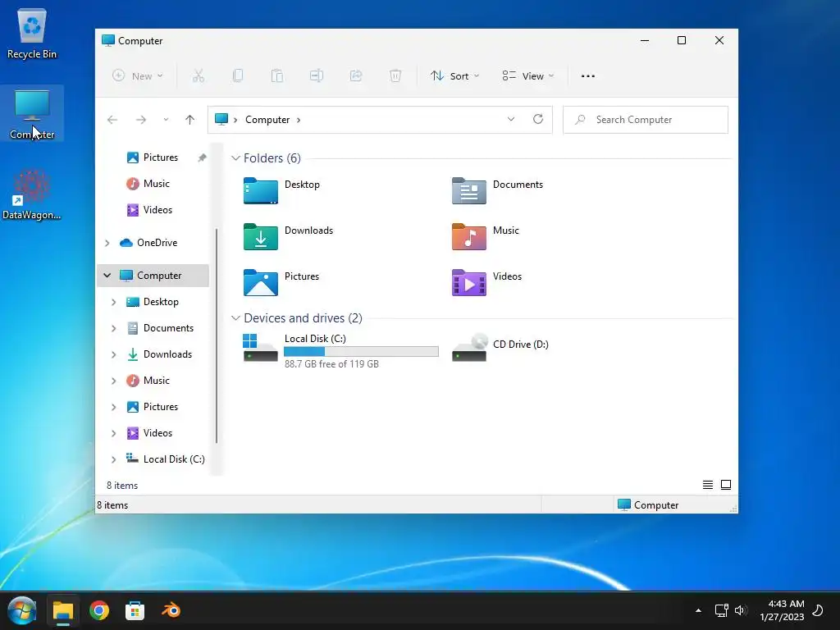Go forward with the right arrow

[x=141, y=120]
